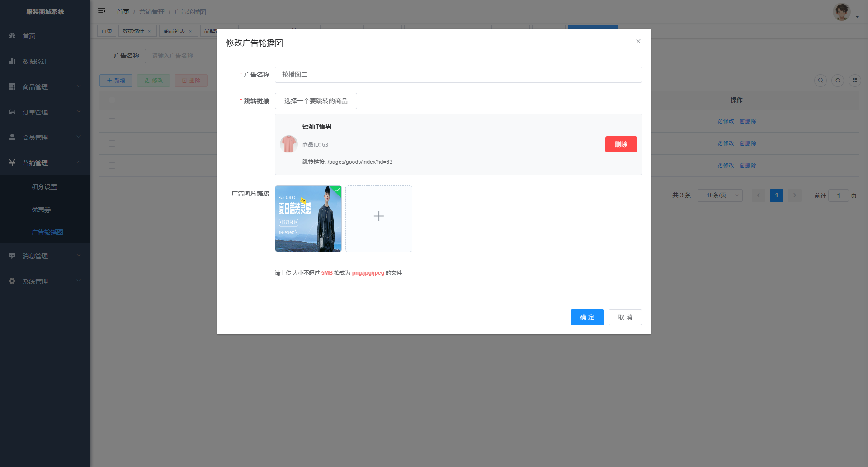
Task: Click the 数据统计 chart icon in sidebar
Action: [x=12, y=62]
